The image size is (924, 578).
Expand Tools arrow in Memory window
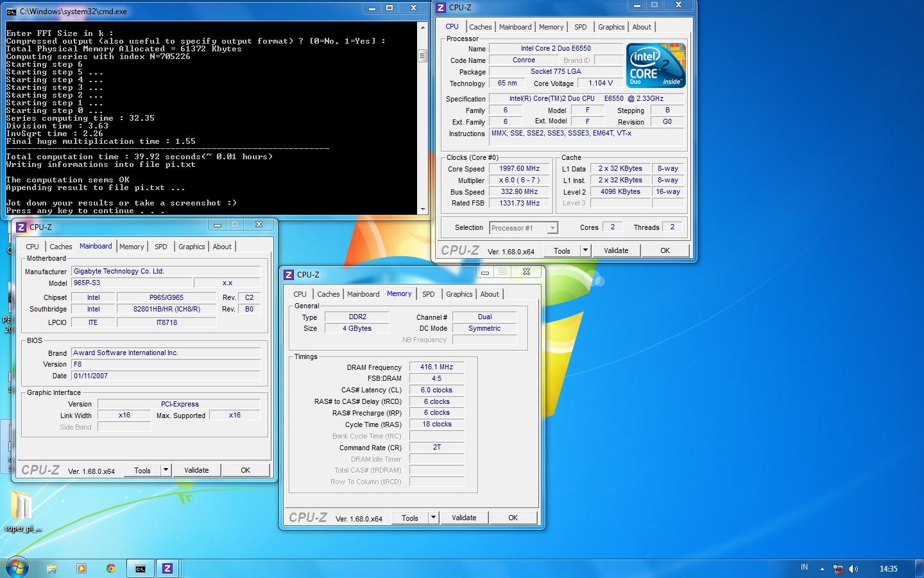pyautogui.click(x=433, y=518)
